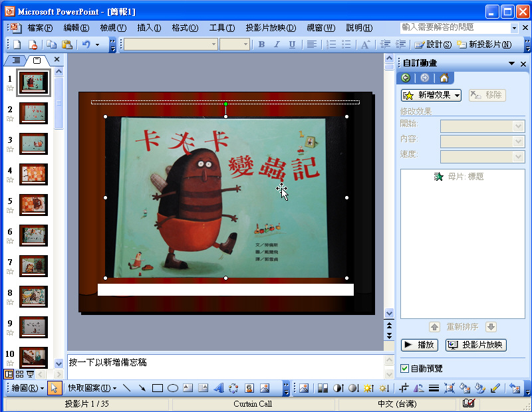This screenshot has width=532, height=412.
Task: Click the Recolor Picture icon
Action: click(x=465, y=387)
